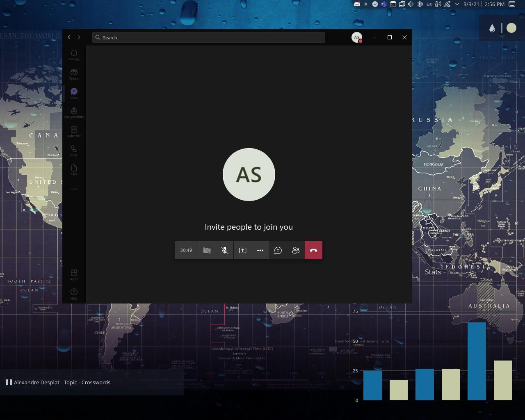
Task: Open the Apps store icon in sidebar
Action: pos(74,275)
